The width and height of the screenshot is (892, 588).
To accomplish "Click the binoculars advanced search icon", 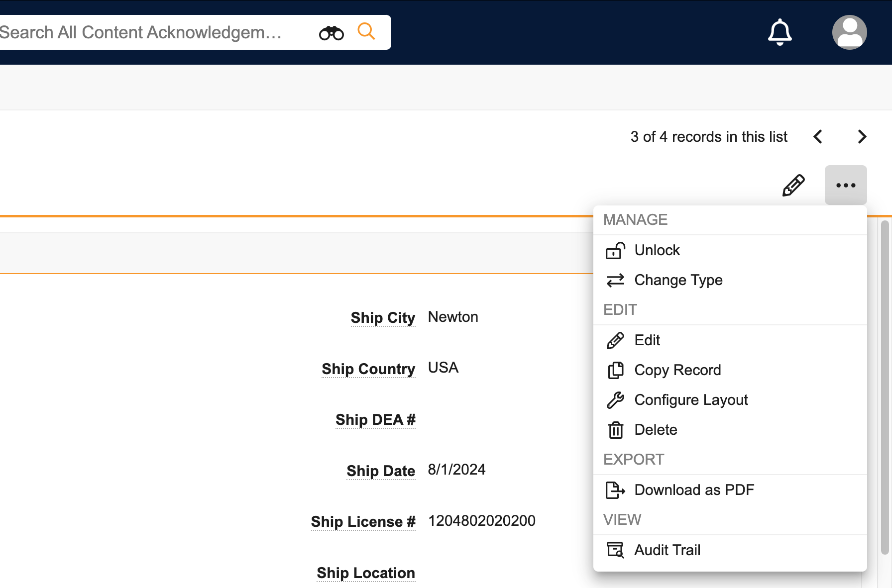I will (331, 33).
